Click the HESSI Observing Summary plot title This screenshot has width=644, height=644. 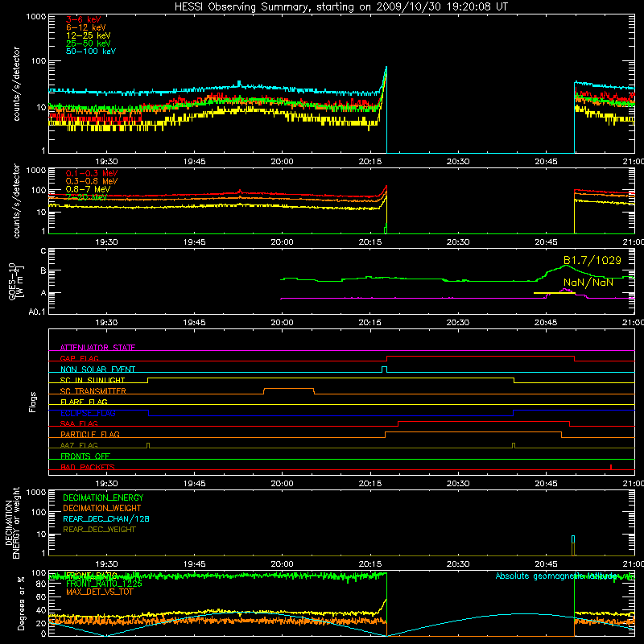click(x=341, y=7)
